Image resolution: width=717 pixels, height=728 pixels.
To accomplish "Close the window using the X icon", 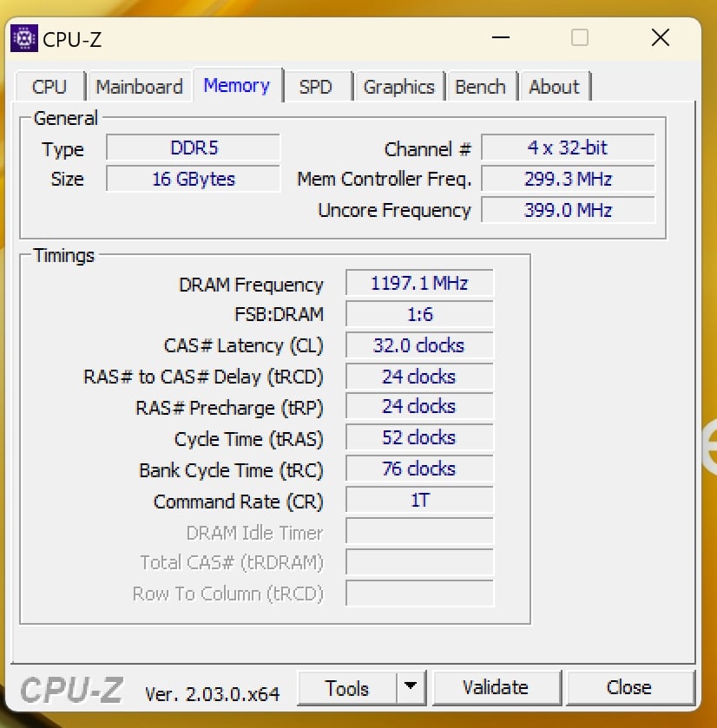I will 660,38.
